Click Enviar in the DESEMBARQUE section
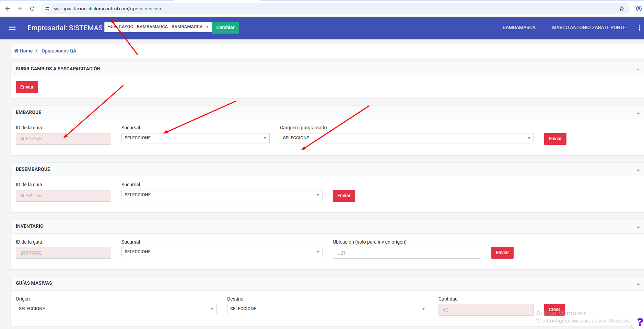644x329 pixels. pos(343,196)
